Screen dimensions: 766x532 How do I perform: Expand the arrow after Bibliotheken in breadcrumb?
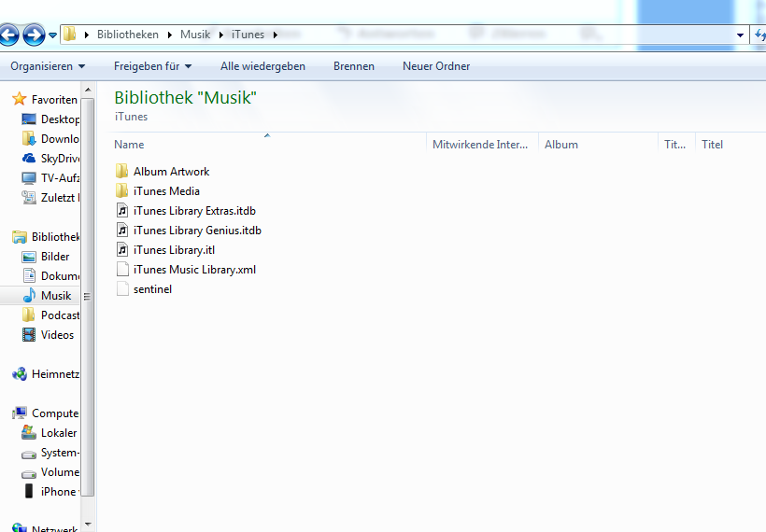pyautogui.click(x=169, y=35)
